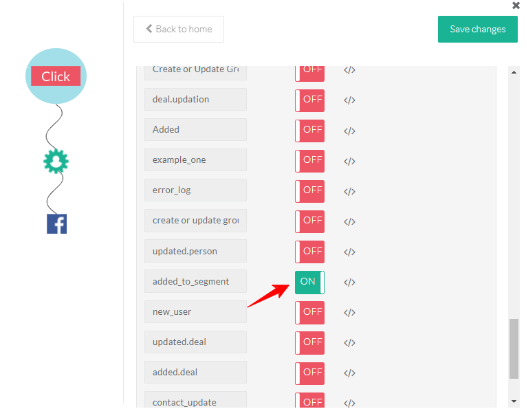Enable the new_user toggle switch

(x=309, y=312)
